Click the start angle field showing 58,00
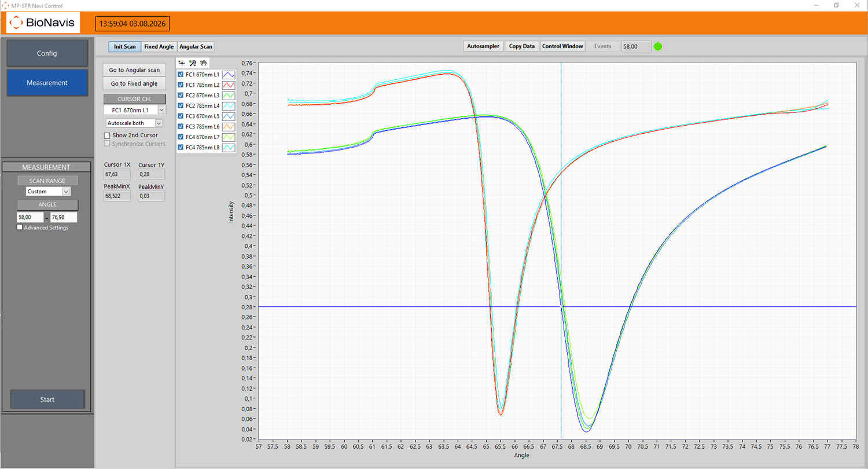868x469 pixels. coord(31,218)
